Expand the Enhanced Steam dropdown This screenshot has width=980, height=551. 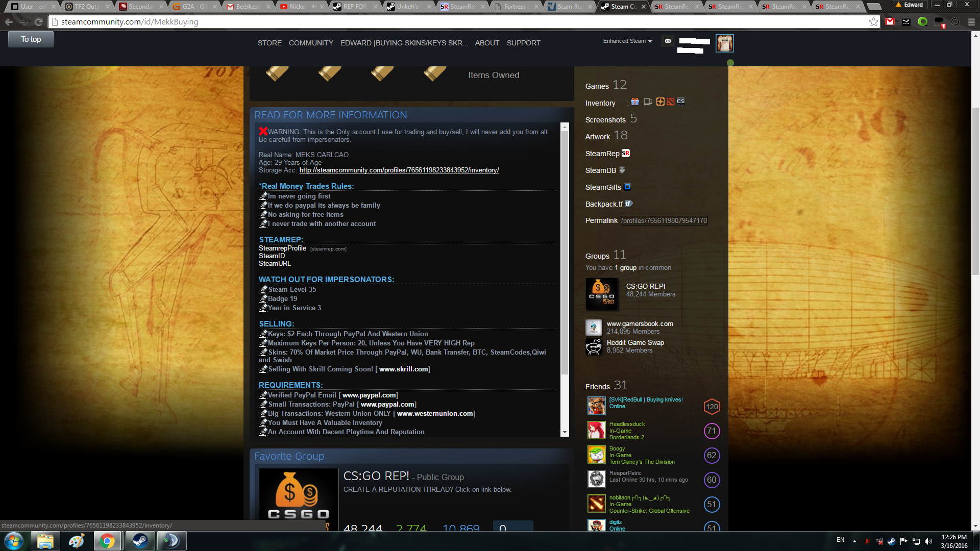(627, 41)
